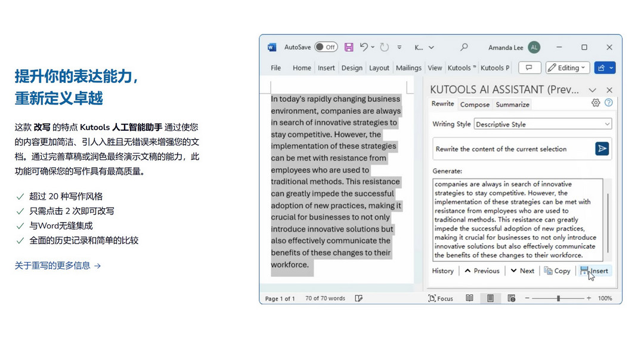Expand the Editing mode dropdown
This screenshot has width=644, height=339.
(x=568, y=67)
